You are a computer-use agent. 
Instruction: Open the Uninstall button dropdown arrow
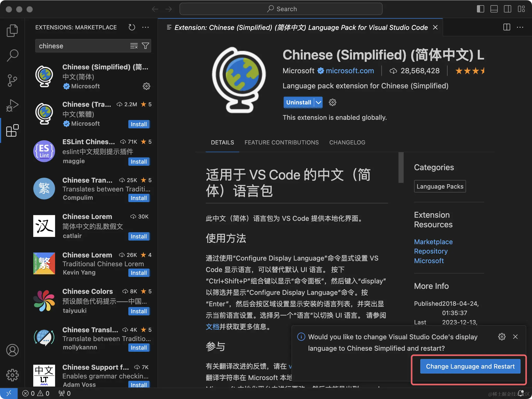tap(318, 102)
